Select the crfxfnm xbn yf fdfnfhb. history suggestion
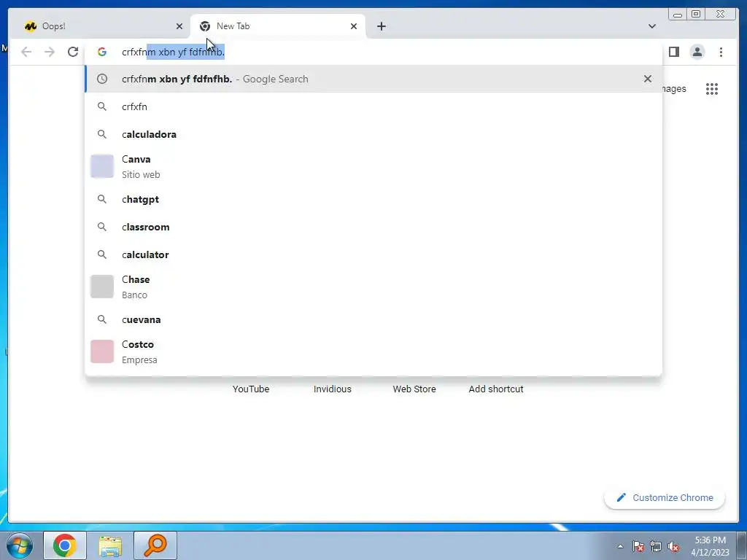The width and height of the screenshot is (747, 560). coord(373,79)
